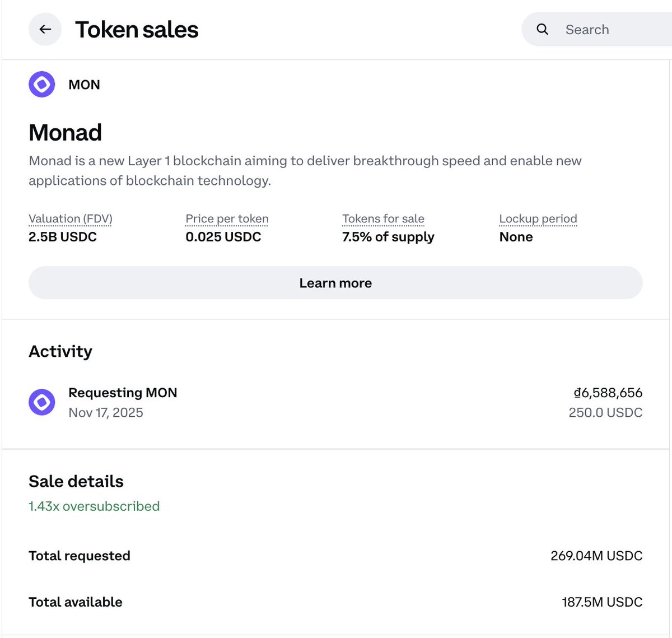672x638 pixels.
Task: Click the search magnifier icon
Action: (x=542, y=30)
